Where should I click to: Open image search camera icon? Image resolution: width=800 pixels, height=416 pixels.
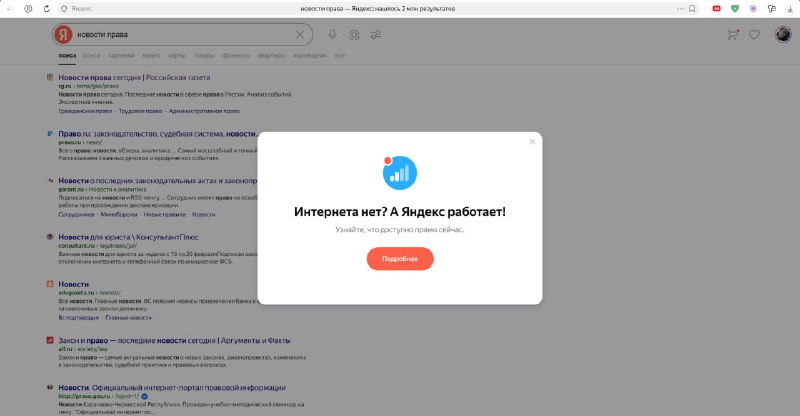pyautogui.click(x=353, y=35)
